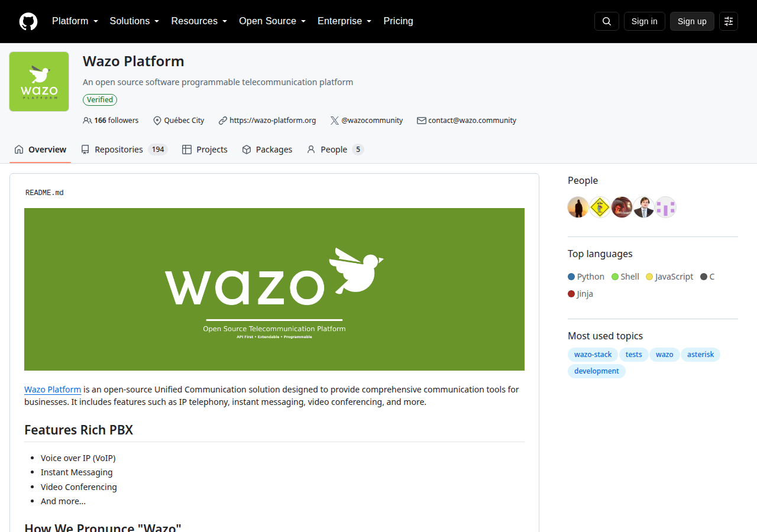The image size is (757, 532).
Task: Click the Verified badge
Action: [x=100, y=100]
